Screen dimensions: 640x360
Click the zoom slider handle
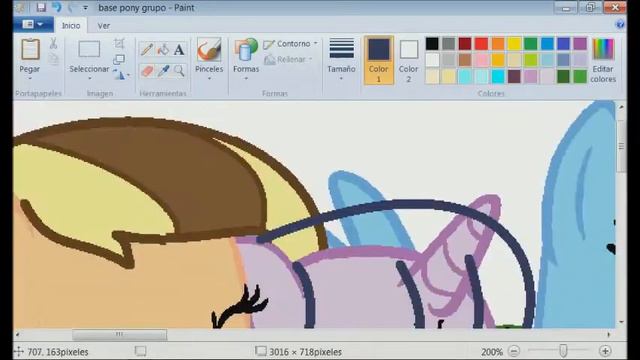[x=563, y=350]
